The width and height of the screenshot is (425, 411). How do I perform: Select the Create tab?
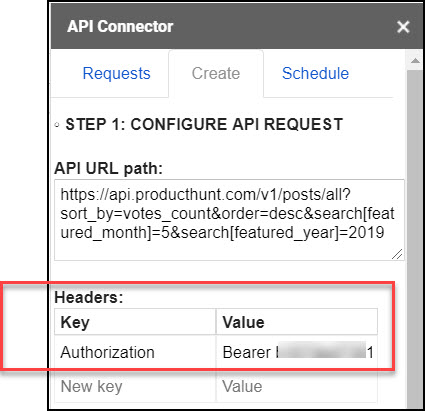(216, 73)
